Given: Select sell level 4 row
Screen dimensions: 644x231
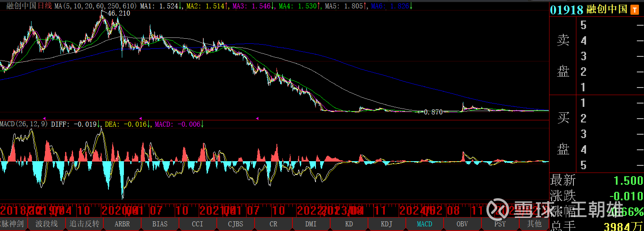Looking at the screenshot, I should [x=610, y=41].
